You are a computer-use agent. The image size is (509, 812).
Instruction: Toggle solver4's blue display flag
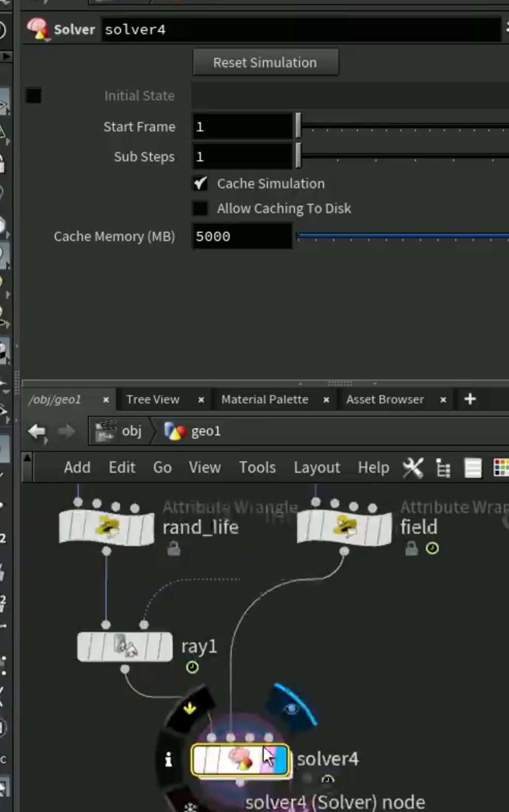pos(281,760)
